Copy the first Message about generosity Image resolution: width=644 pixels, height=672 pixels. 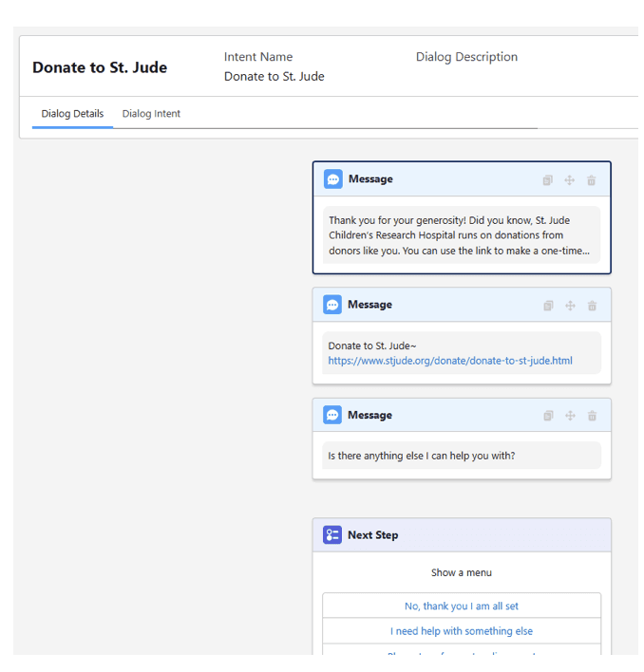click(x=547, y=180)
